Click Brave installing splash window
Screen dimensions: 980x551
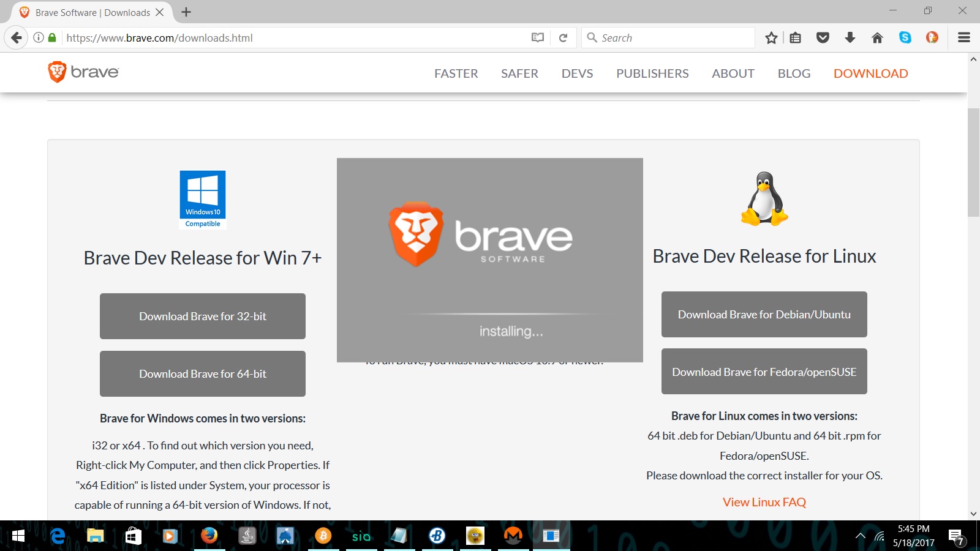(x=489, y=260)
